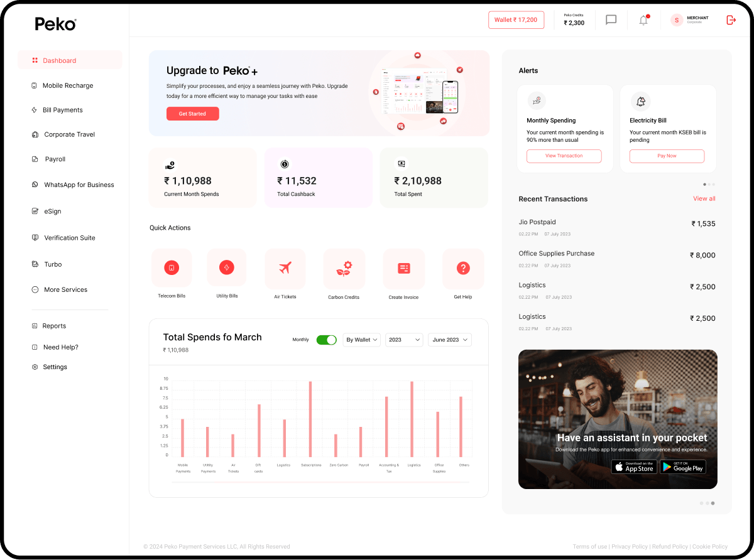Click the ₹ 11,532 Total Cashback value
Viewport: 754px width, 560px height.
[x=297, y=181]
